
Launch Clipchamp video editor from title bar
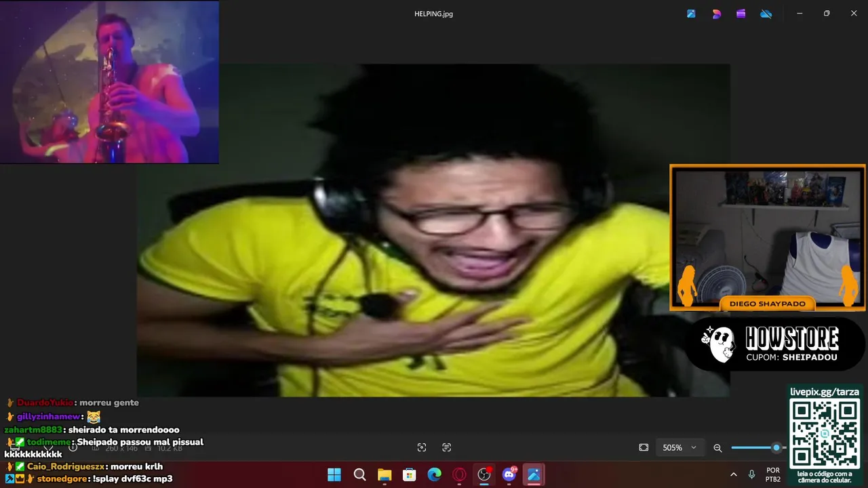(x=741, y=14)
